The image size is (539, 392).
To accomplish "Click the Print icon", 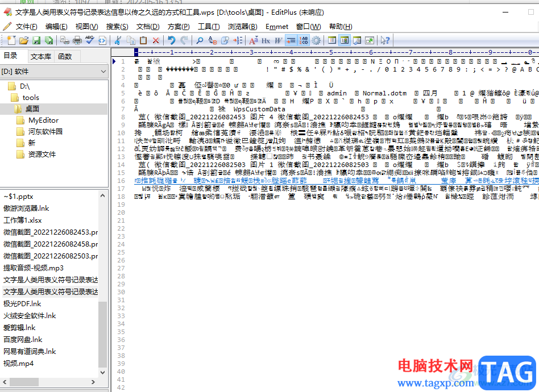I will (77, 40).
